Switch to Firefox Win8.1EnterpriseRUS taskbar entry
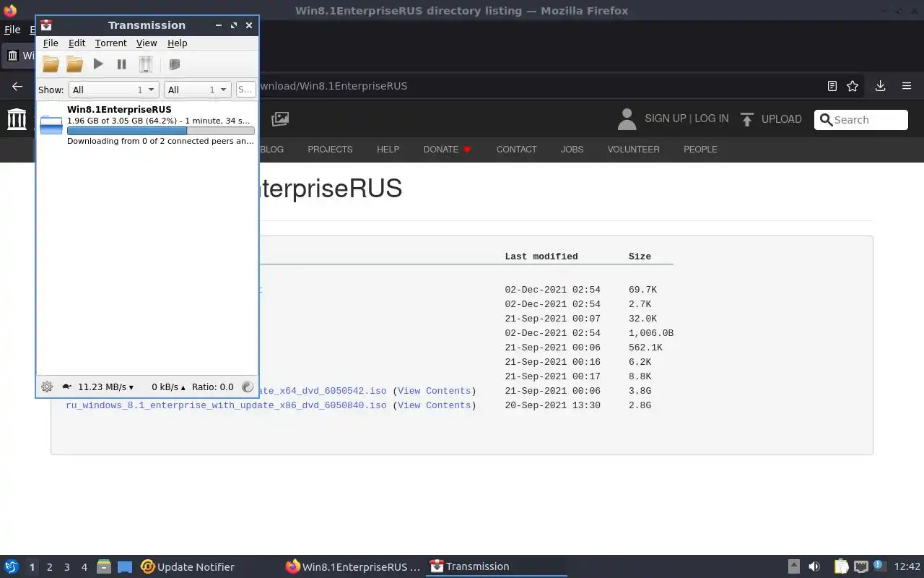The height and width of the screenshot is (578, 924). pyautogui.click(x=354, y=567)
